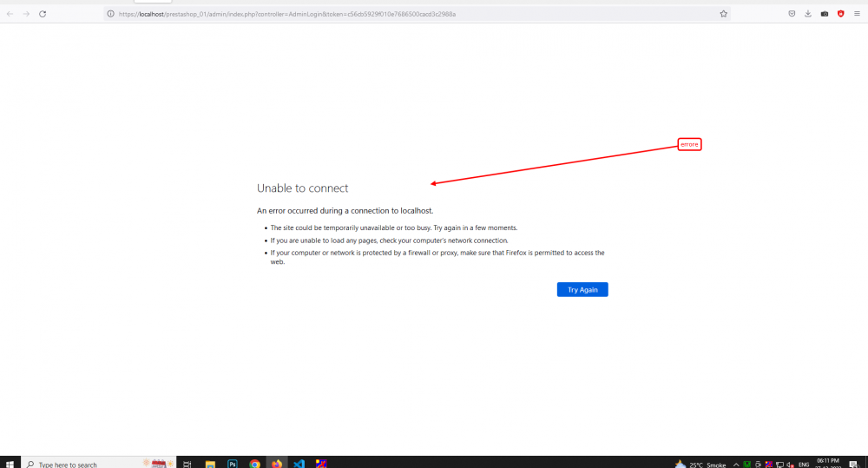Open the Windows Start menu
The width and height of the screenshot is (868, 468).
pos(10,464)
